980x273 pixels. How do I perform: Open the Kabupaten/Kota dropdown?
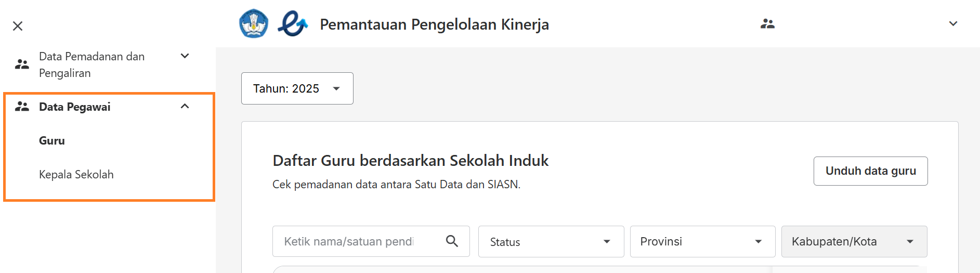[854, 241]
